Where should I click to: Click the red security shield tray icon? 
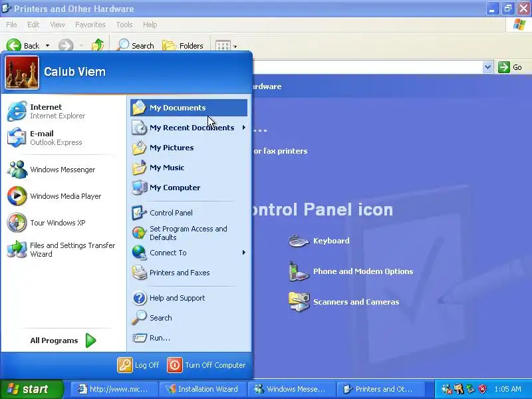click(x=483, y=389)
